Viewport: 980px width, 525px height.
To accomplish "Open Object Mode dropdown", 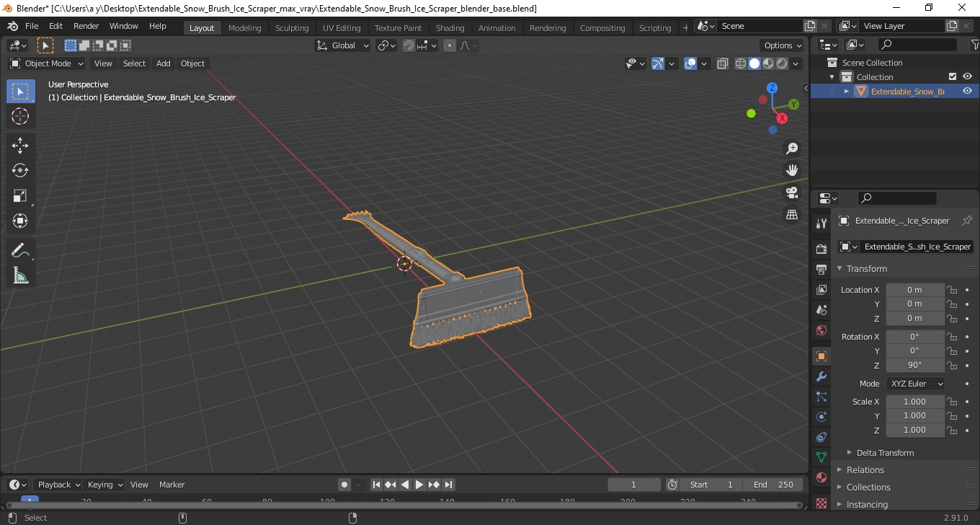I will [47, 63].
